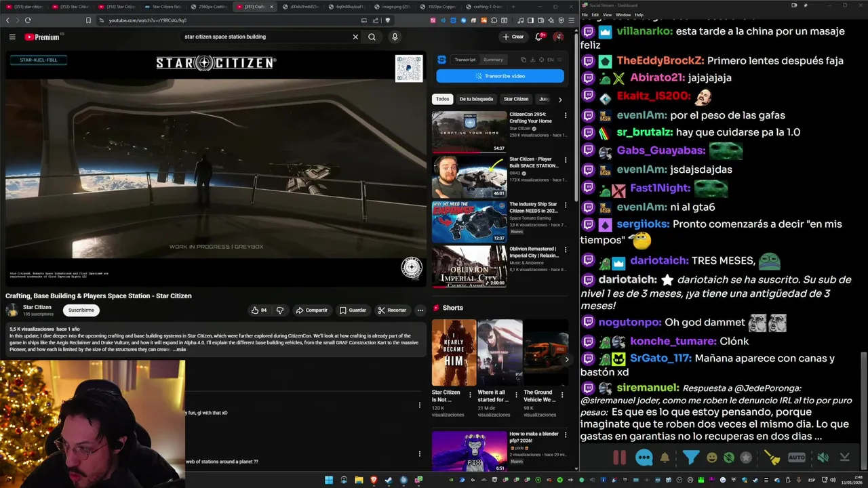Toggle AUTO mode in Social Stream toolbar
Screen dimensions: 868x488
click(x=797, y=457)
